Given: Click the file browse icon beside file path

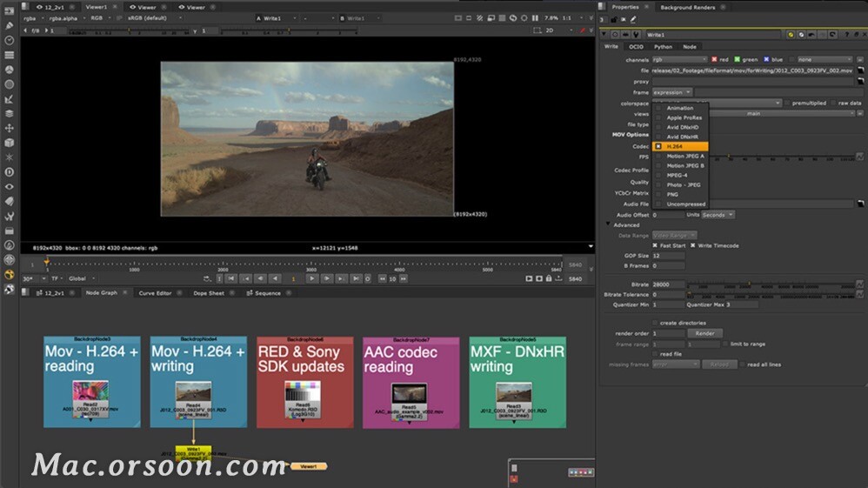Looking at the screenshot, I should (x=860, y=70).
